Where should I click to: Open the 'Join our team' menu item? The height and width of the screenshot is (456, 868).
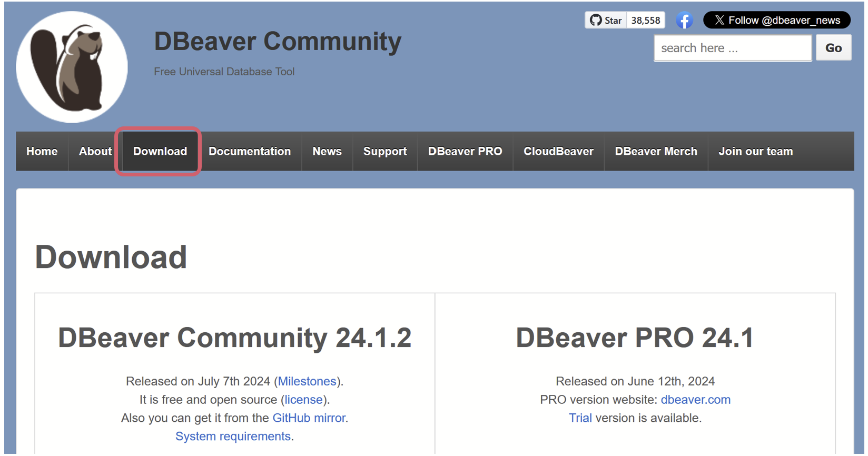(756, 151)
